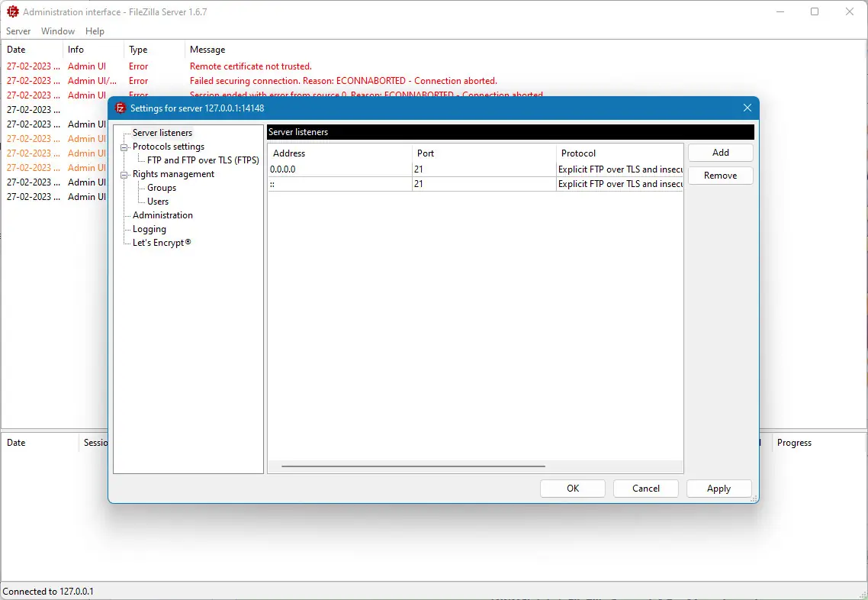Screen dimensions: 868x600
Task: Click protocol cell of :: listener
Action: click(x=619, y=184)
